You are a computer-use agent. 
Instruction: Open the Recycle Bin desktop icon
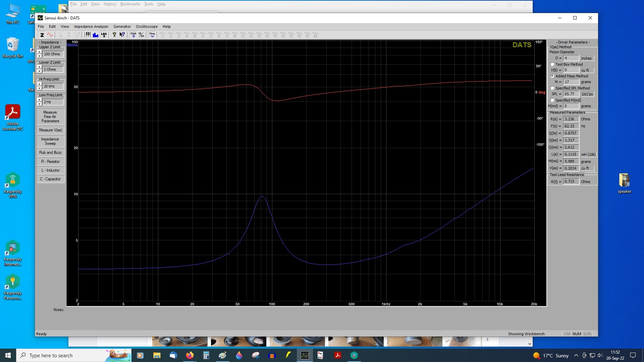[12, 47]
